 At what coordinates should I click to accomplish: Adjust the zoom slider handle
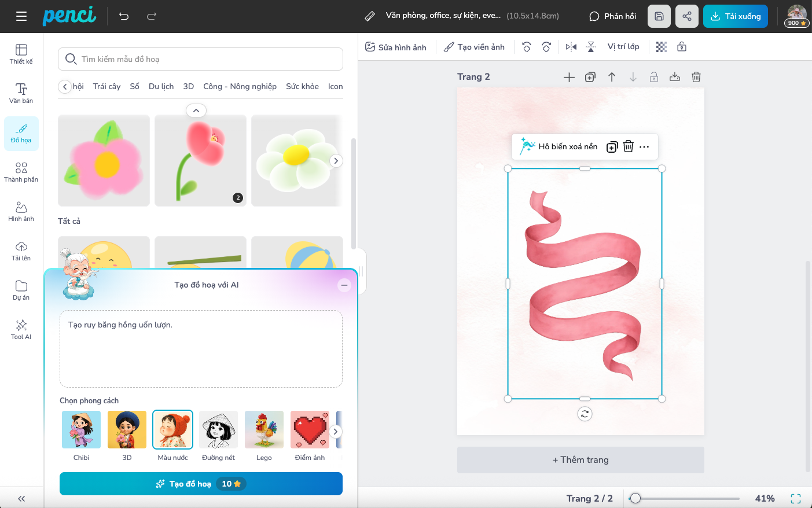pos(635,498)
